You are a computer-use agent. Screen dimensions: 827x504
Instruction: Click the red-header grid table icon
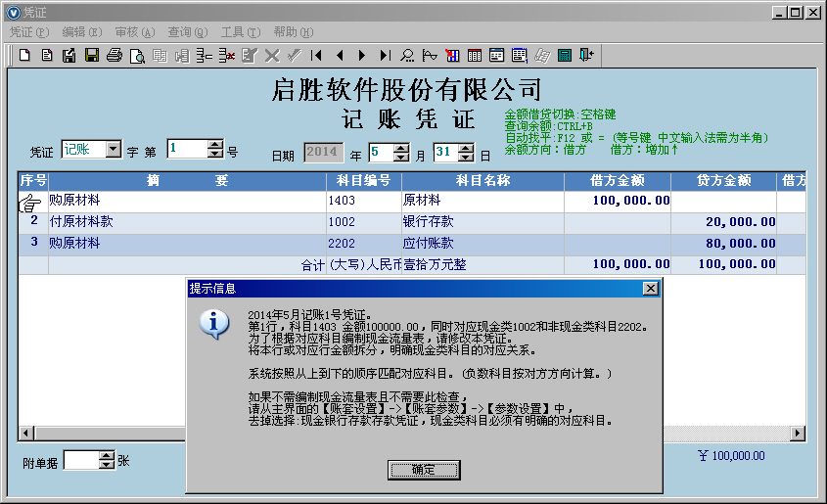click(475, 55)
